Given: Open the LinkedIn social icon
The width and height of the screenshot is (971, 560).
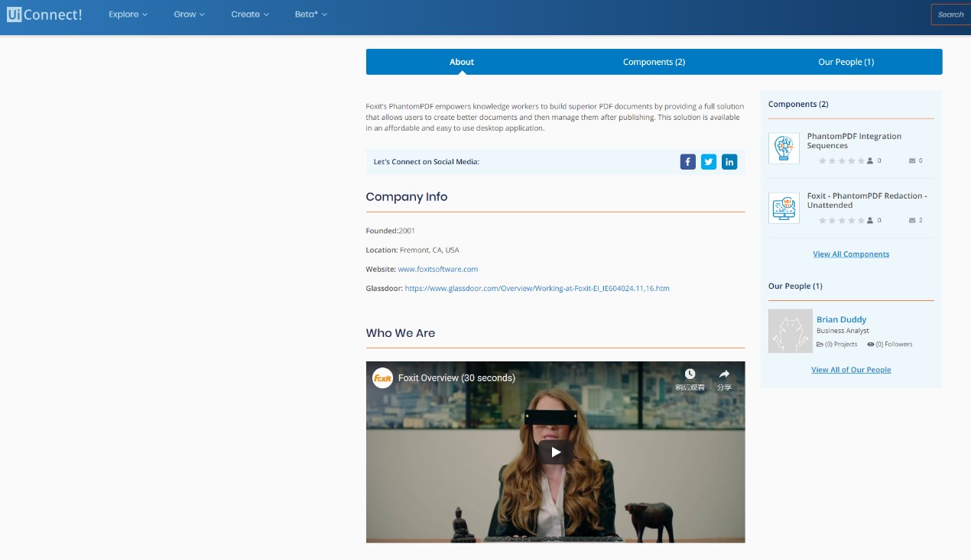Looking at the screenshot, I should pos(729,162).
